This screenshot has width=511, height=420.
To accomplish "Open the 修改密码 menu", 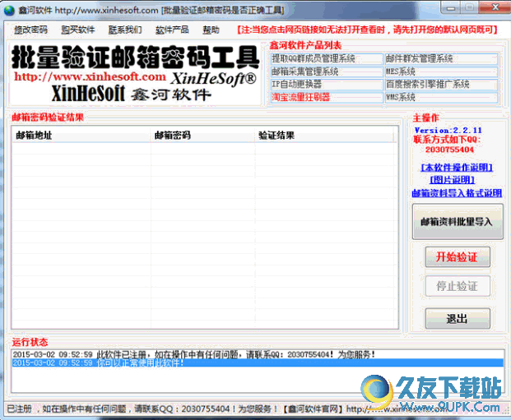I will pos(30,30).
